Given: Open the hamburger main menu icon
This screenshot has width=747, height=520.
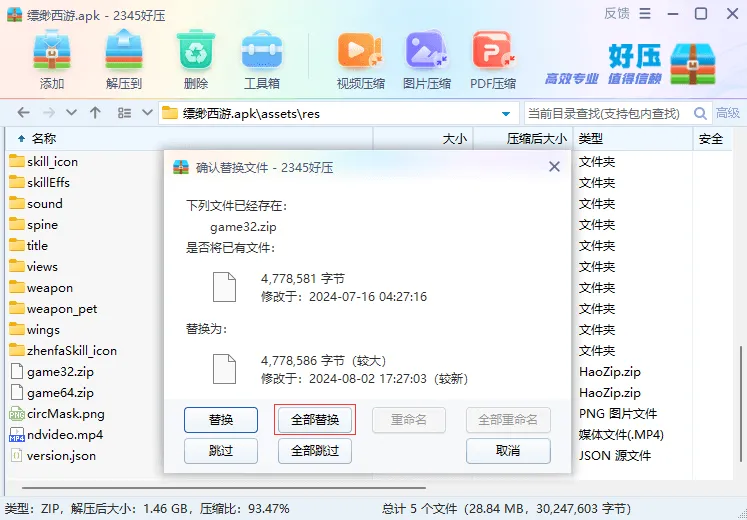Looking at the screenshot, I should [x=645, y=13].
